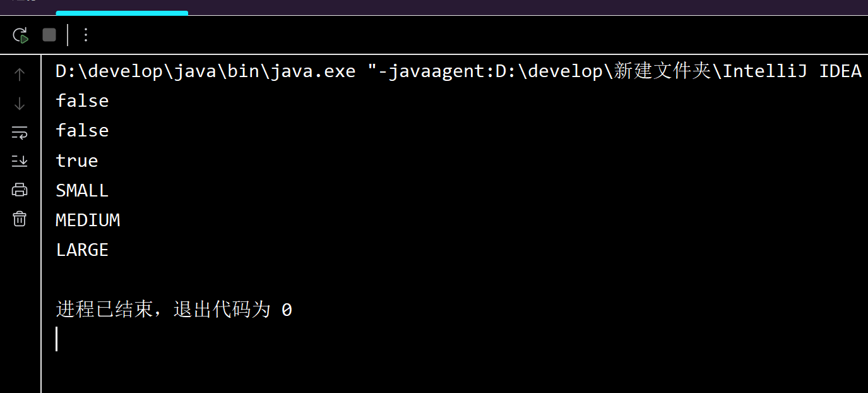Jump to previous stack trace with up arrow
868x393 pixels.
(x=20, y=75)
